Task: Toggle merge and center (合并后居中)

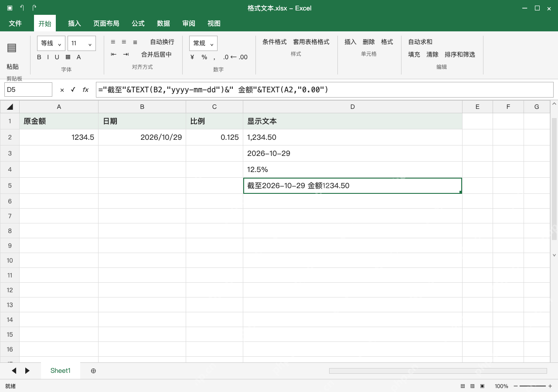Action: click(x=157, y=54)
